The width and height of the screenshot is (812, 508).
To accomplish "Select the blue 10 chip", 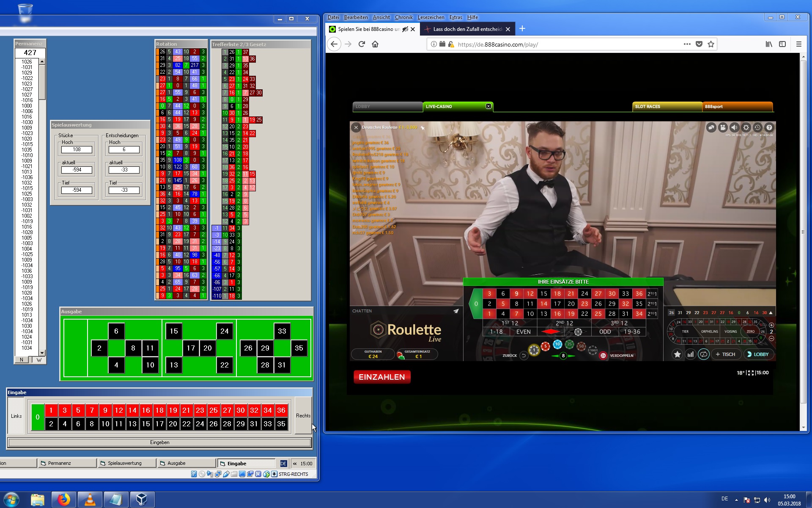I will 557,344.
